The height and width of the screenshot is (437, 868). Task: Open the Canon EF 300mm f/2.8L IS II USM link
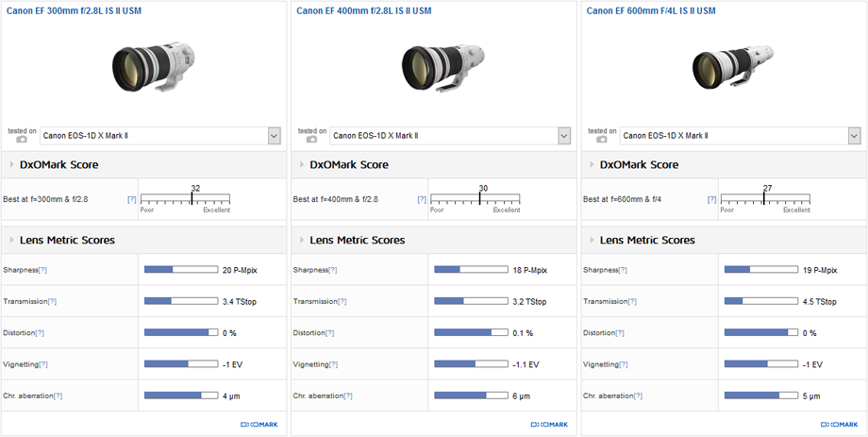point(75,10)
